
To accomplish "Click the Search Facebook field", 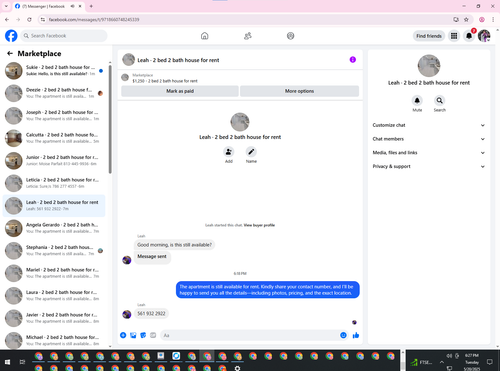I will tap(64, 36).
